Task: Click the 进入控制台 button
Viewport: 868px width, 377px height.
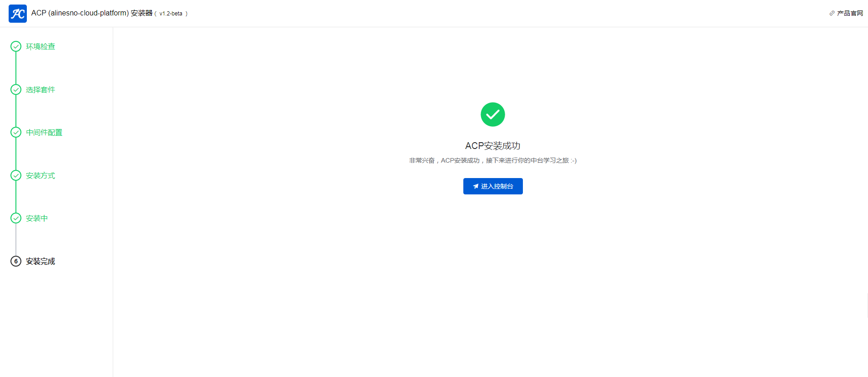Action: pos(493,186)
